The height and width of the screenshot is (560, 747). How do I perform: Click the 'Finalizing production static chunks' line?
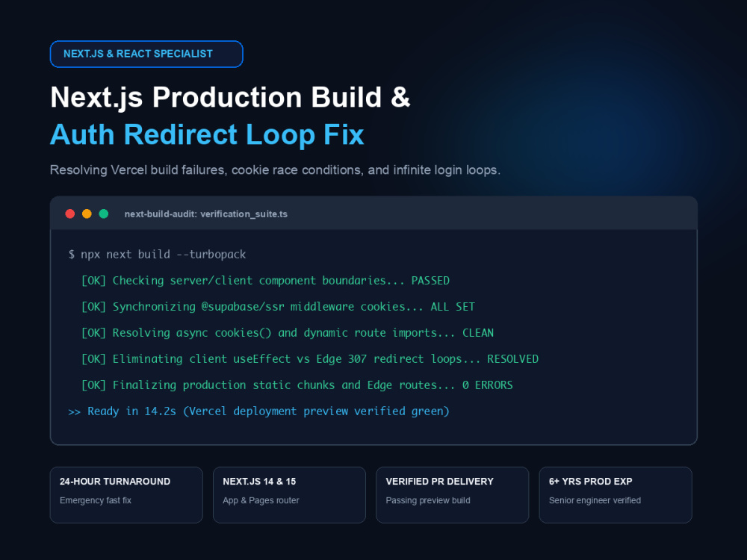click(x=297, y=385)
